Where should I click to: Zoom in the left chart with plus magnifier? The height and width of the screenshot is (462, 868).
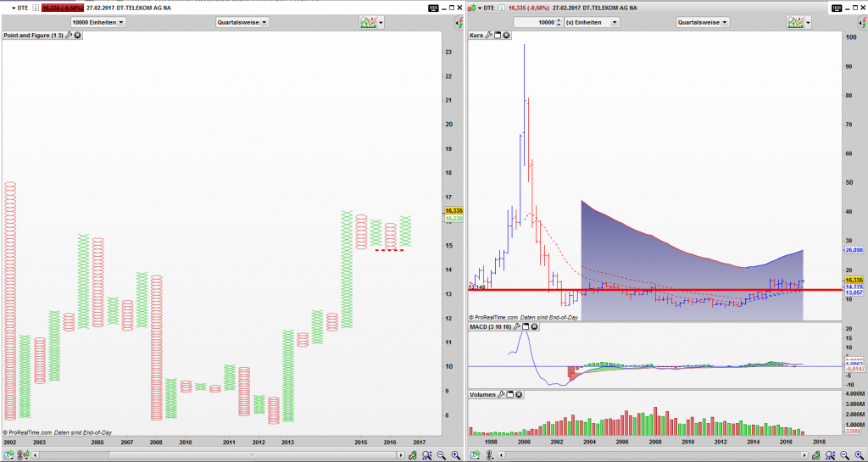(x=455, y=455)
